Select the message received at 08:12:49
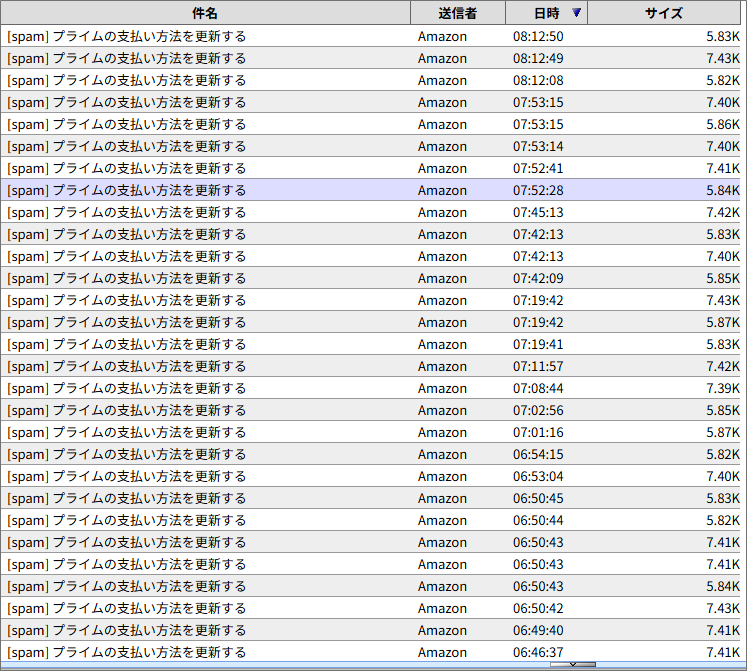Viewport: 747px width, 671px height. tap(371, 58)
